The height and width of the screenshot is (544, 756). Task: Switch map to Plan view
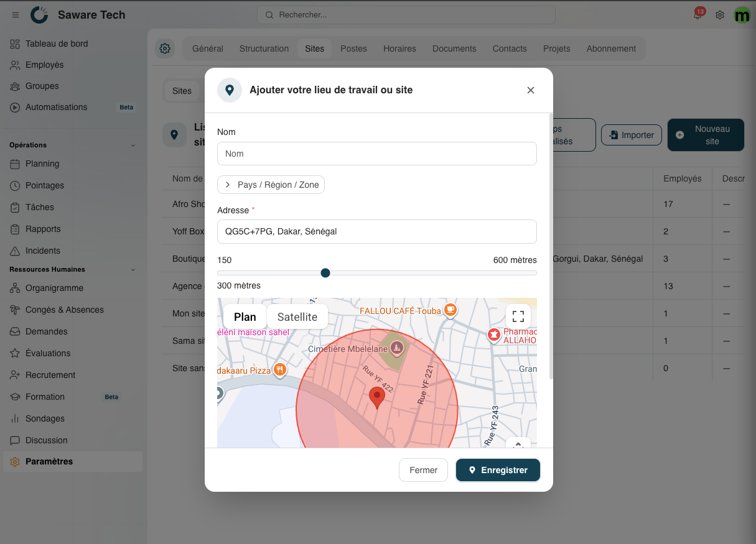coord(245,316)
